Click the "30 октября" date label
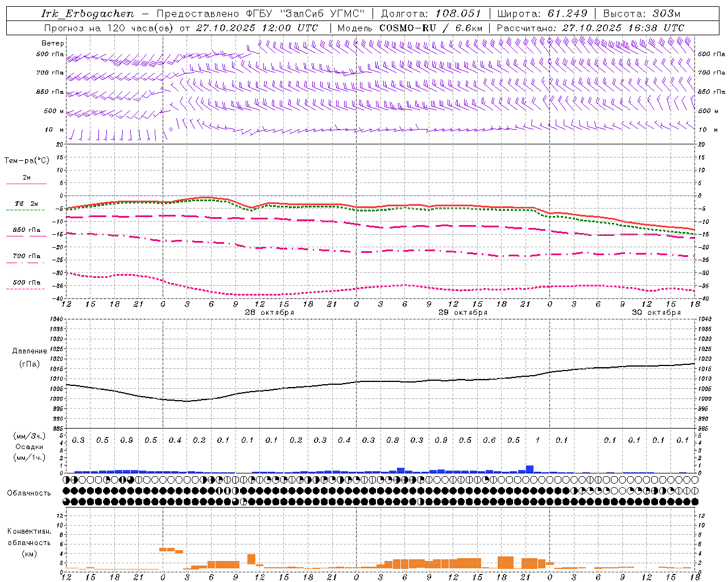 (656, 313)
